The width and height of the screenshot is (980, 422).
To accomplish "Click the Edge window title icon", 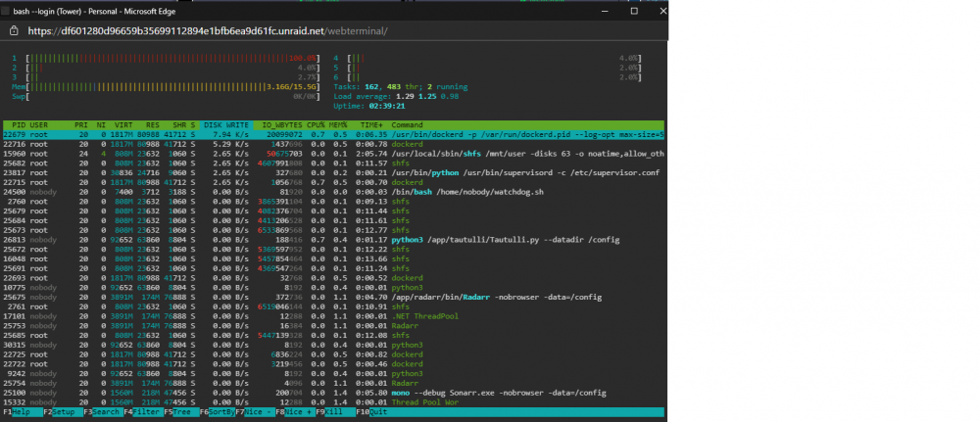I will click(x=5, y=11).
